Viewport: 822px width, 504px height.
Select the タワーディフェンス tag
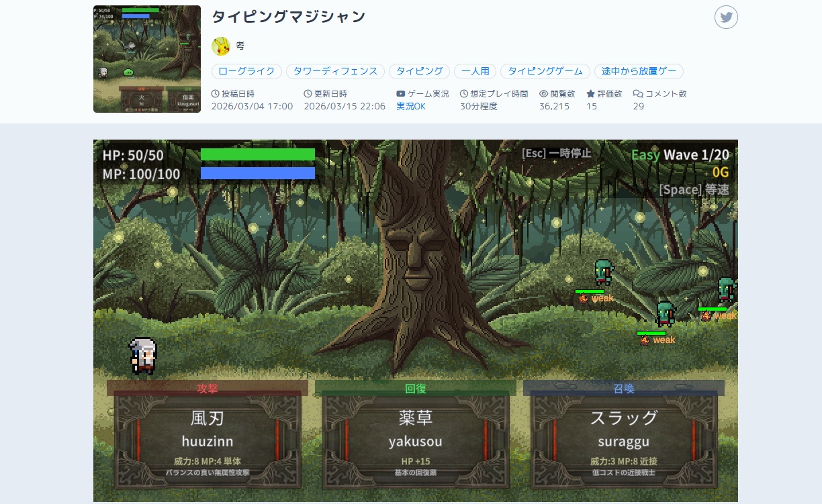336,71
